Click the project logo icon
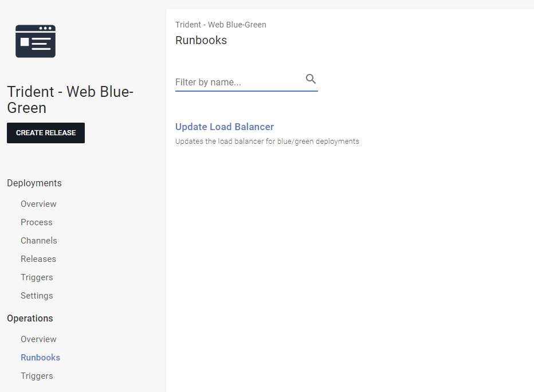 (35, 41)
